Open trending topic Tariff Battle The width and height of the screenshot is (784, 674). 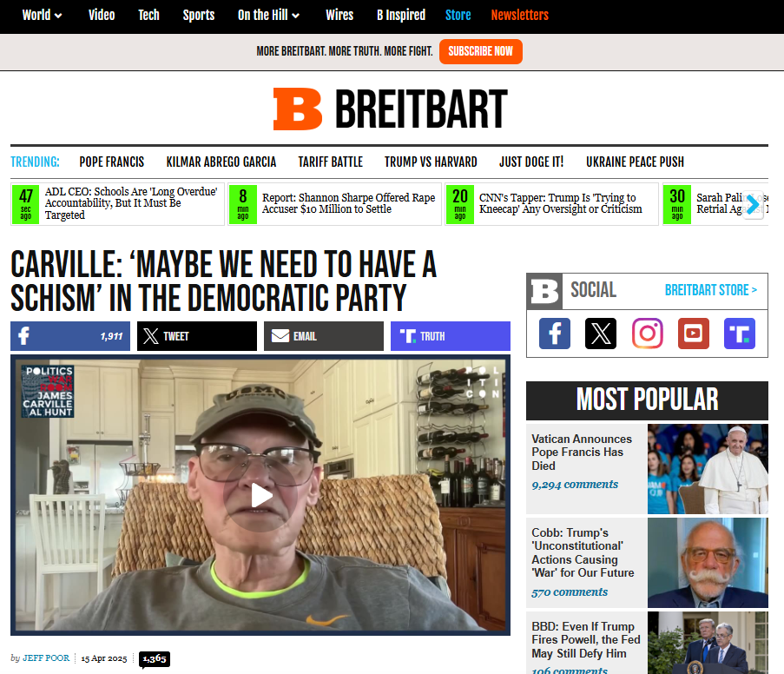pyautogui.click(x=331, y=162)
